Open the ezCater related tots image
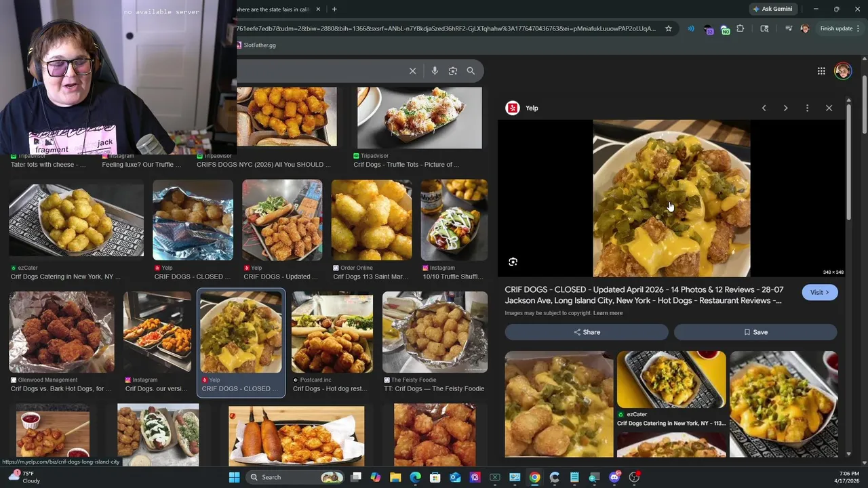 671,380
